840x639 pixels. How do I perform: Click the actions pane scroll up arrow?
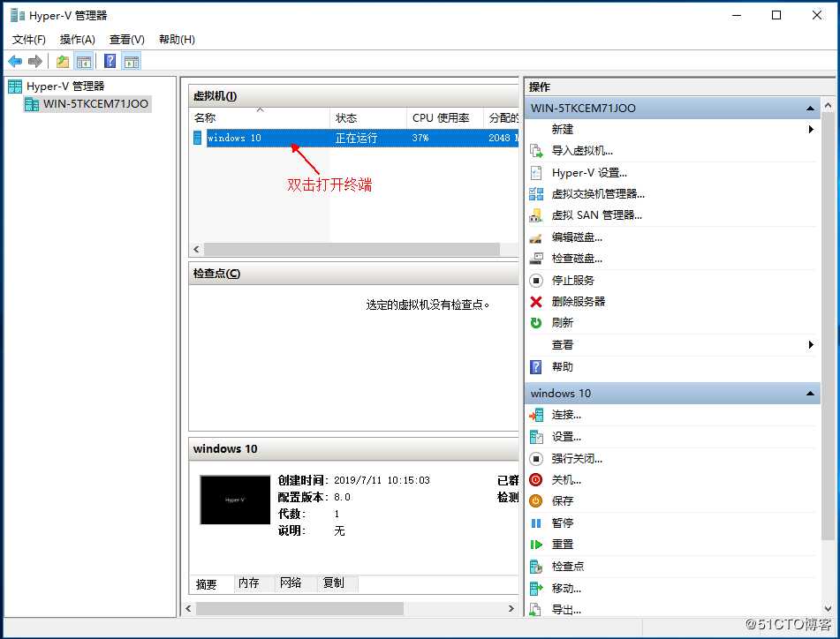(x=829, y=105)
